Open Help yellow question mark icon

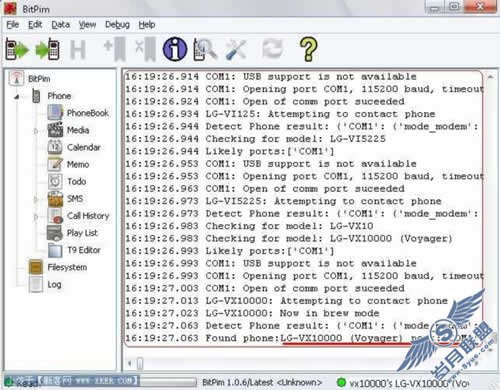(x=309, y=49)
